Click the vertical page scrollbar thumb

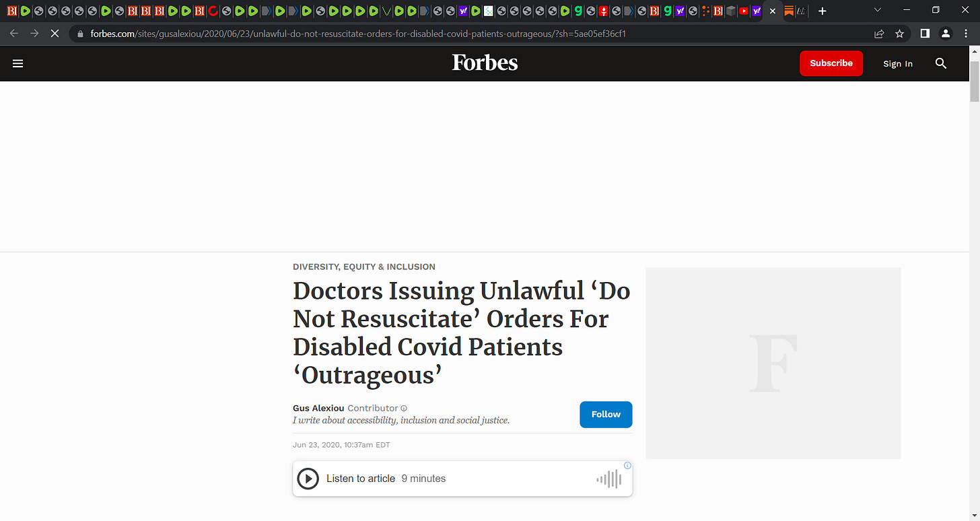(974, 81)
